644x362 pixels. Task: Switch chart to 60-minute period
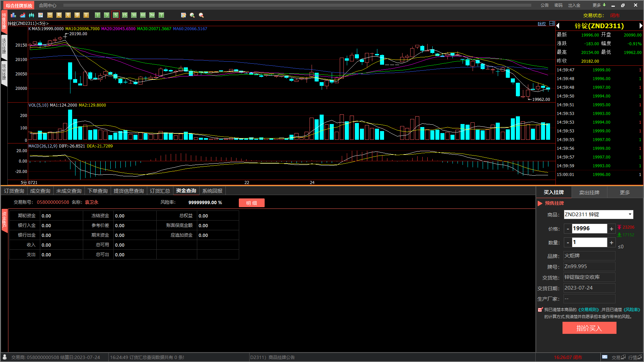143,15
